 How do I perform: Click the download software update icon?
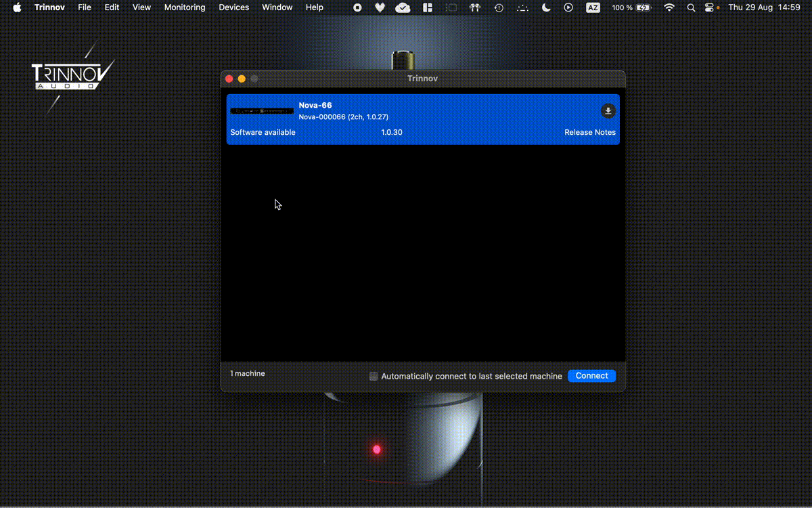click(608, 111)
